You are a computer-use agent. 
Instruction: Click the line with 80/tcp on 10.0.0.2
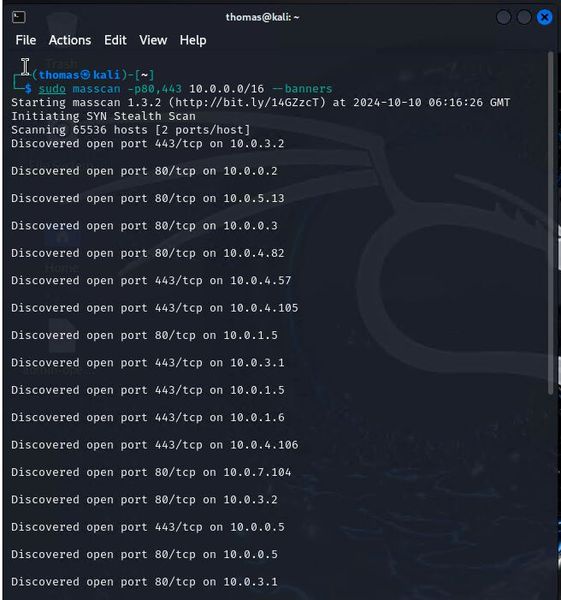coord(144,171)
